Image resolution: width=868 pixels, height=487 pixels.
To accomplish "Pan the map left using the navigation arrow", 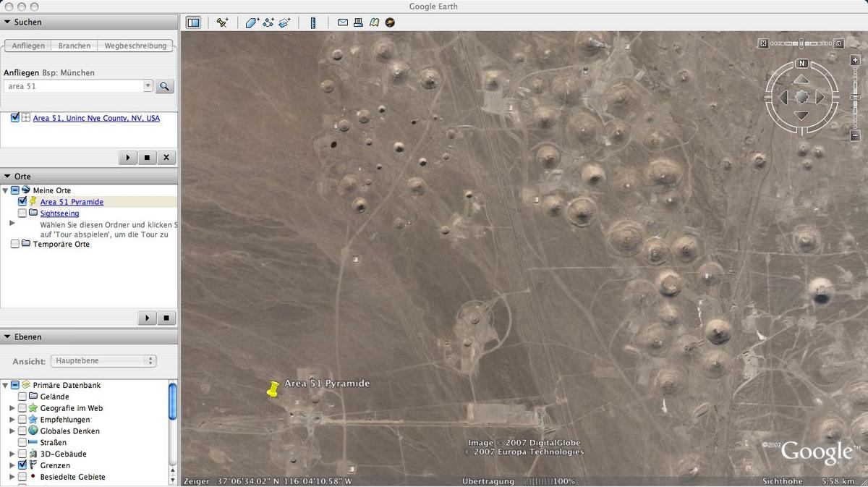I will 783,96.
